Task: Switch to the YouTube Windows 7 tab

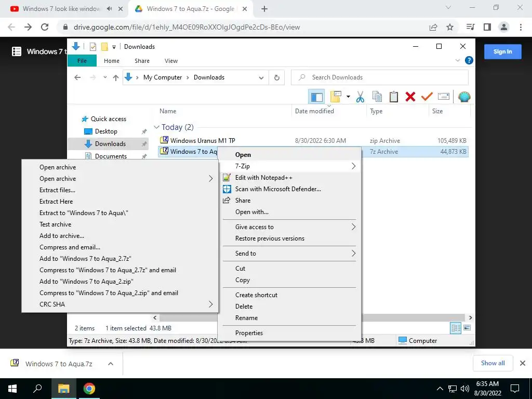Action: pyautogui.click(x=61, y=9)
